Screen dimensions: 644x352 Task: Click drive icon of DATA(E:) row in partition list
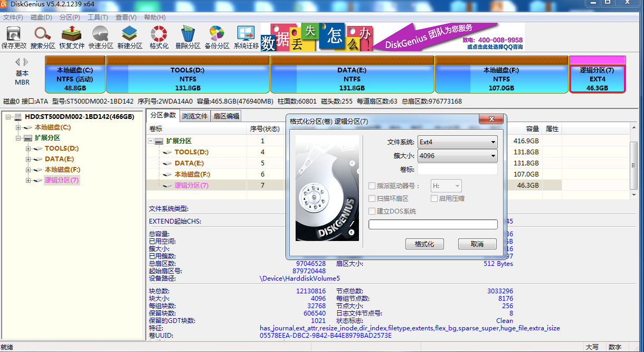coord(168,163)
